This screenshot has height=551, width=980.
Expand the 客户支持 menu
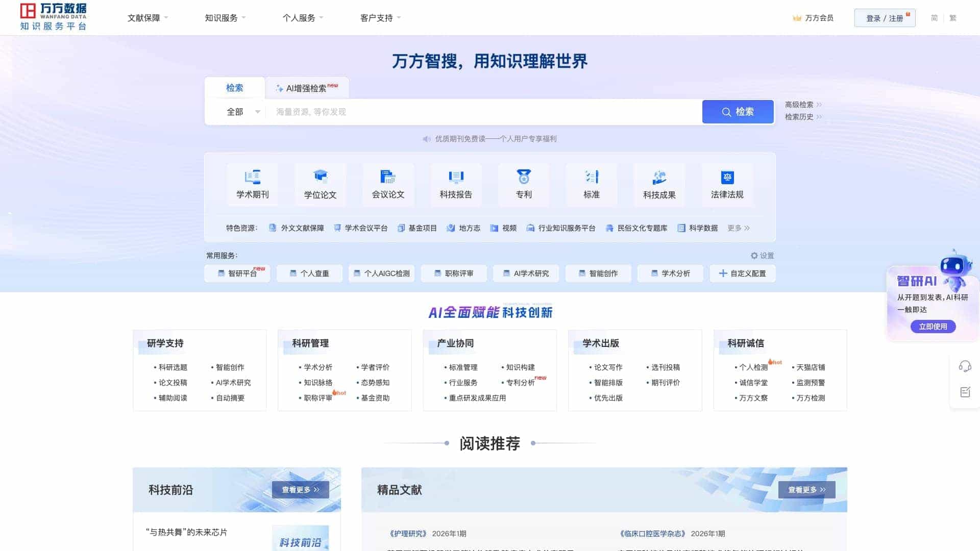coord(380,18)
